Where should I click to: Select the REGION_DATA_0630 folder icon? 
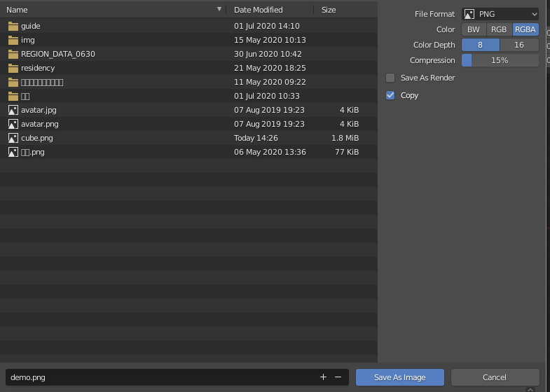pyautogui.click(x=13, y=55)
